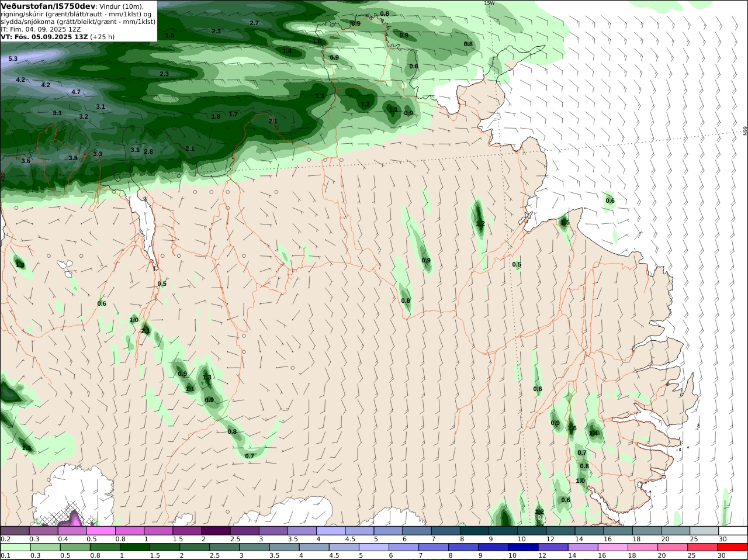Pick the coral red swatch between 25 and 30 in the rain legend

702,547
